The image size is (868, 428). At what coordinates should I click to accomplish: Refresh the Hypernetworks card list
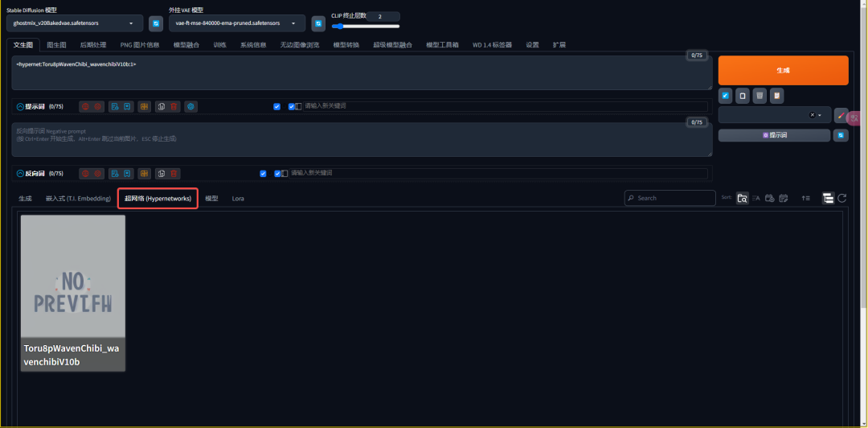tap(841, 198)
